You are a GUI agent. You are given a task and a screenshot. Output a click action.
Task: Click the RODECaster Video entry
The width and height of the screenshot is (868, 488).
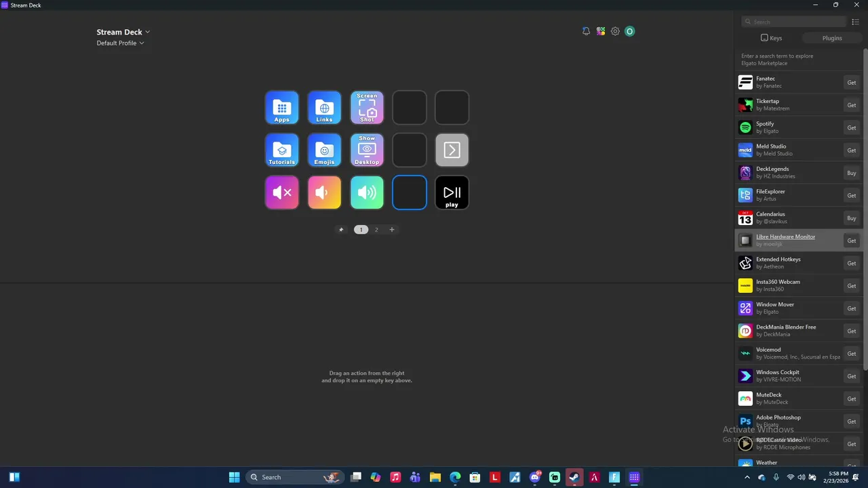(798, 444)
